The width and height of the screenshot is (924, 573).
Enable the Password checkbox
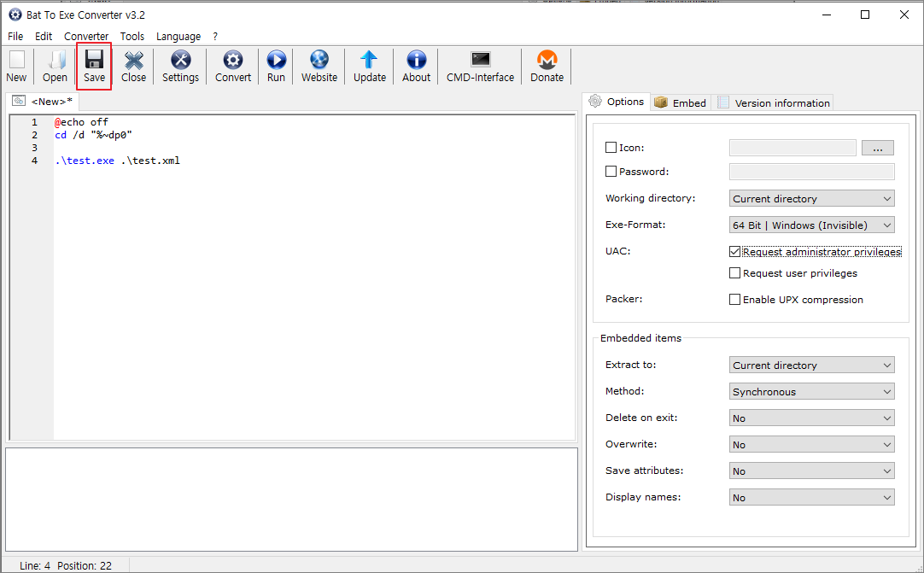tap(611, 172)
